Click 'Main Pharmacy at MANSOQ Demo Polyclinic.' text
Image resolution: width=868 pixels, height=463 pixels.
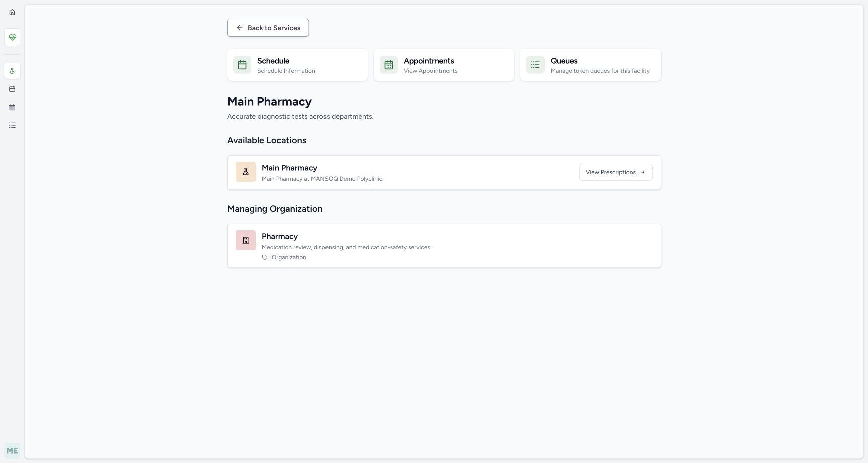[x=322, y=179]
